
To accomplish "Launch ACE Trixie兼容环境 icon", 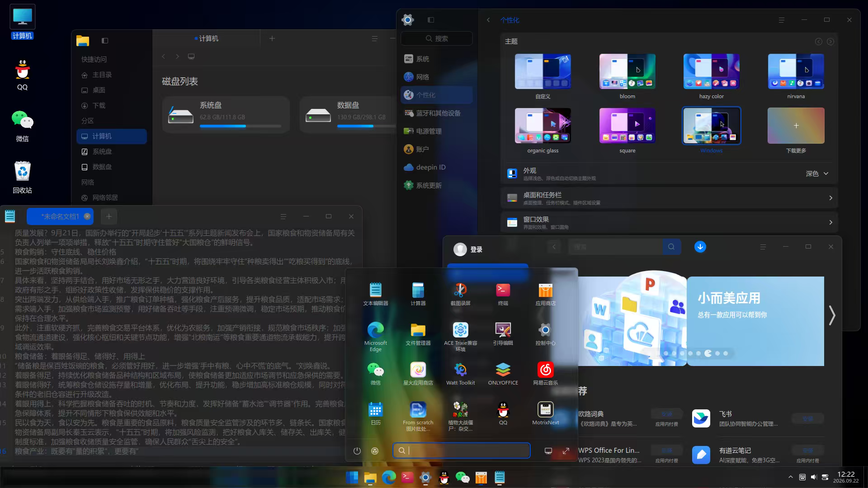I will (460, 337).
